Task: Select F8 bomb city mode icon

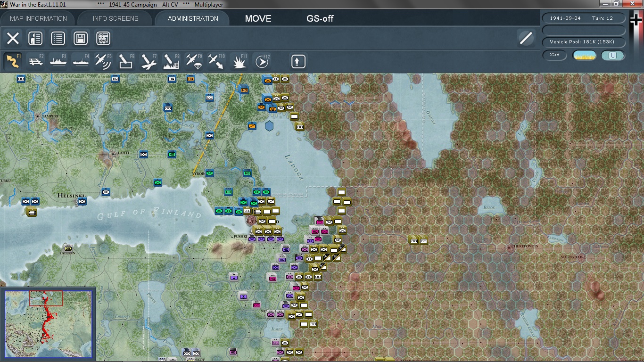Action: coord(172,61)
